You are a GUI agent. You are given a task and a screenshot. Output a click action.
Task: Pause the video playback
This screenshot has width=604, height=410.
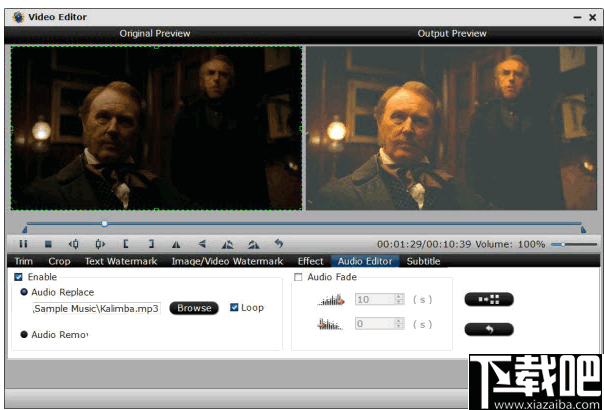coord(23,244)
